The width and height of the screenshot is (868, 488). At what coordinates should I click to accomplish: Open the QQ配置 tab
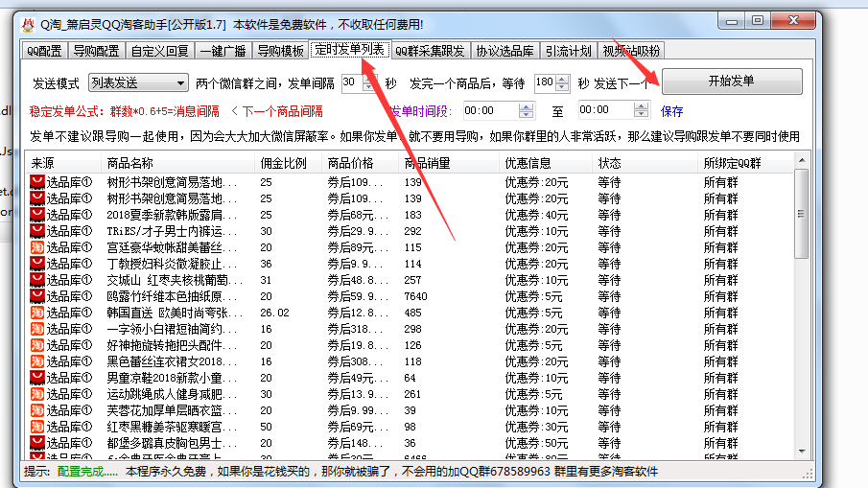click(x=45, y=51)
